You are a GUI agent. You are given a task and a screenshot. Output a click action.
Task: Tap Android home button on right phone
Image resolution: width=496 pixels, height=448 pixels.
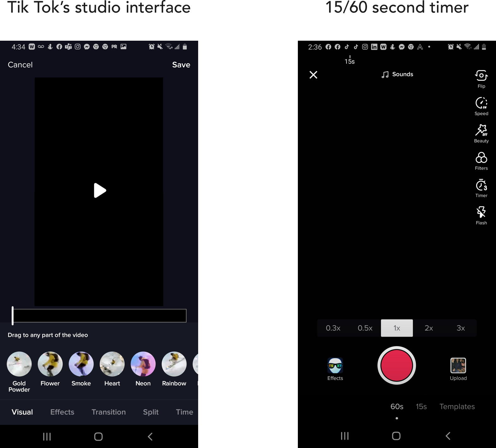[x=396, y=436]
